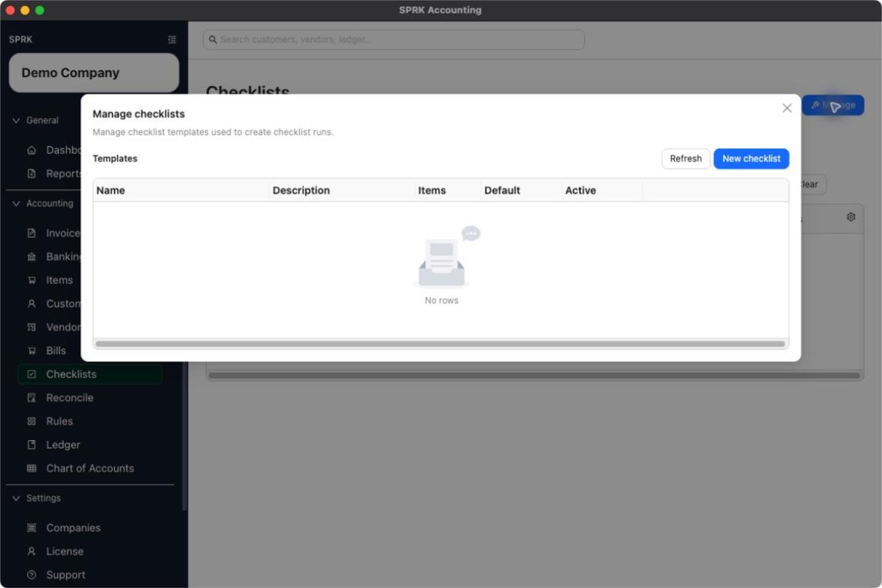Screen dimensions: 882x588
Task: Open the Ledger page
Action: point(90,445)
